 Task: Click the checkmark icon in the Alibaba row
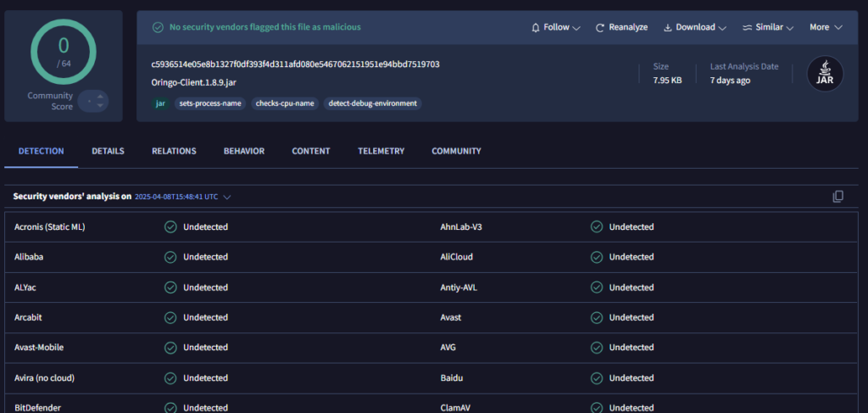[170, 257]
